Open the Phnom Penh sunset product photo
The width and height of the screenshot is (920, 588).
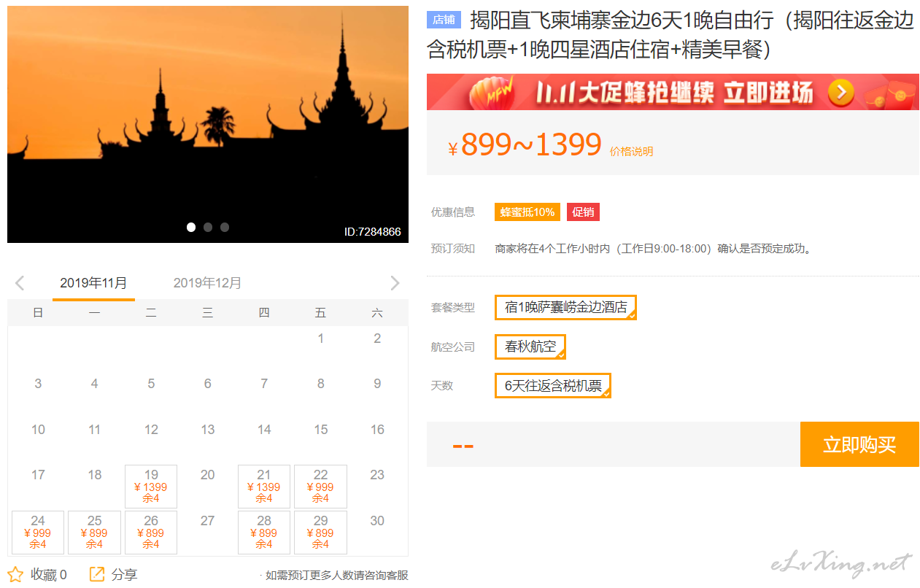coord(208,124)
